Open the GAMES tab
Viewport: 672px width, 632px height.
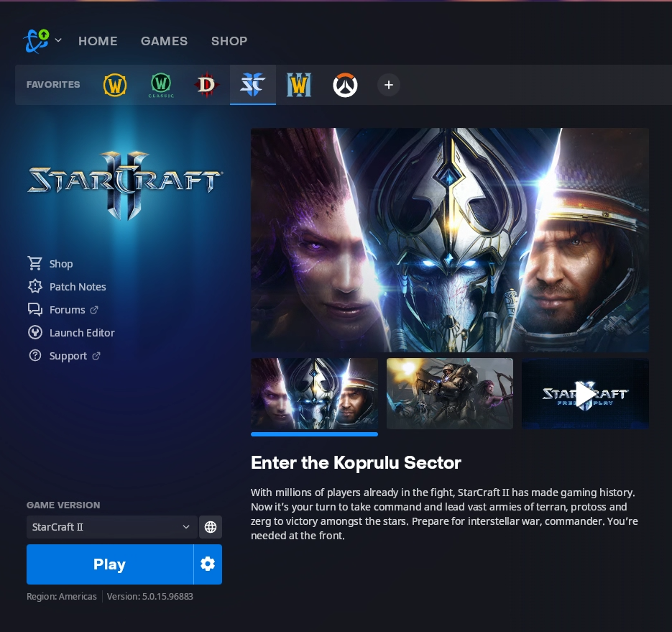point(164,41)
